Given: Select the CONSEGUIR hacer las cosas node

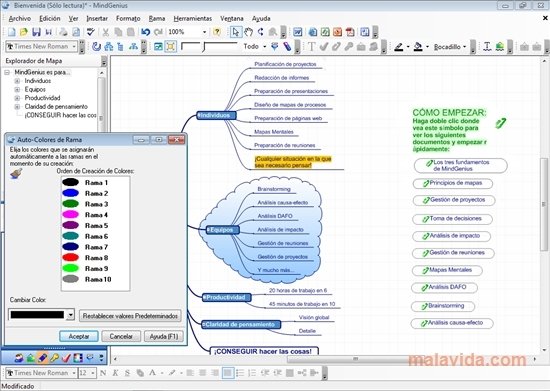Looking at the screenshot, I should point(264,351).
